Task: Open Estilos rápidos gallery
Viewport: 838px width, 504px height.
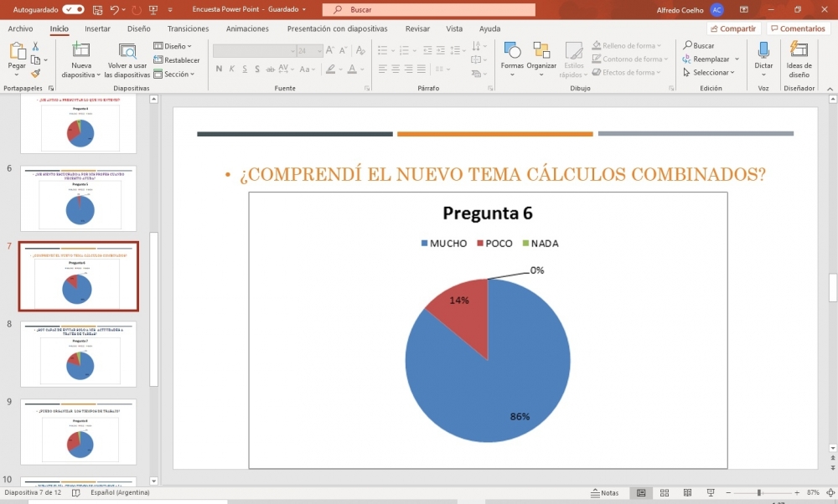Action: [x=573, y=59]
